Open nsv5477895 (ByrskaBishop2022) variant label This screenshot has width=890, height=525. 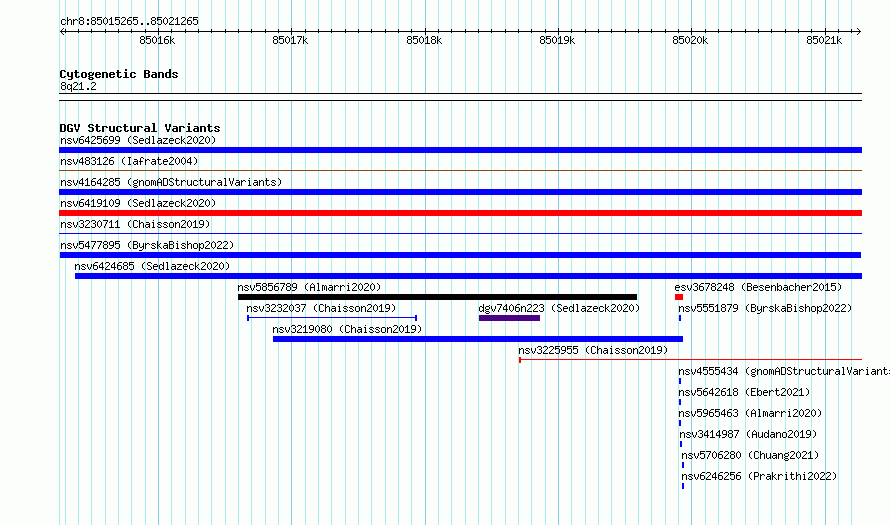pyautogui.click(x=147, y=245)
